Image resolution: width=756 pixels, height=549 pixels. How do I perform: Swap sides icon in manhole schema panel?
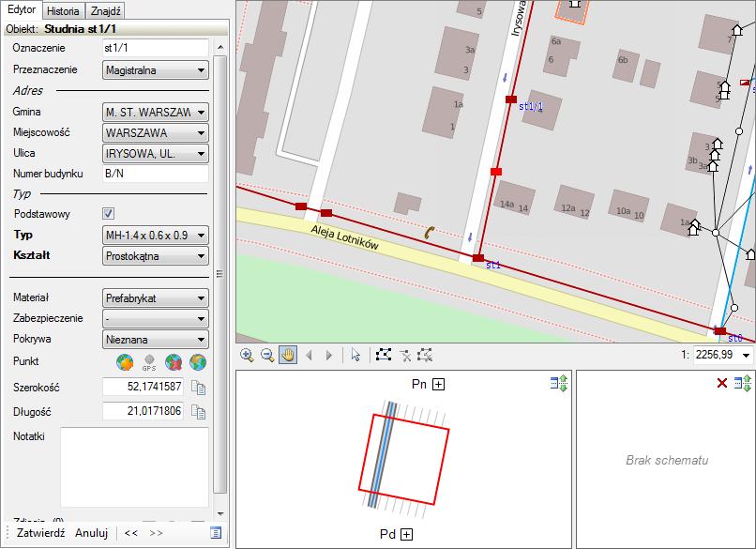[559, 384]
